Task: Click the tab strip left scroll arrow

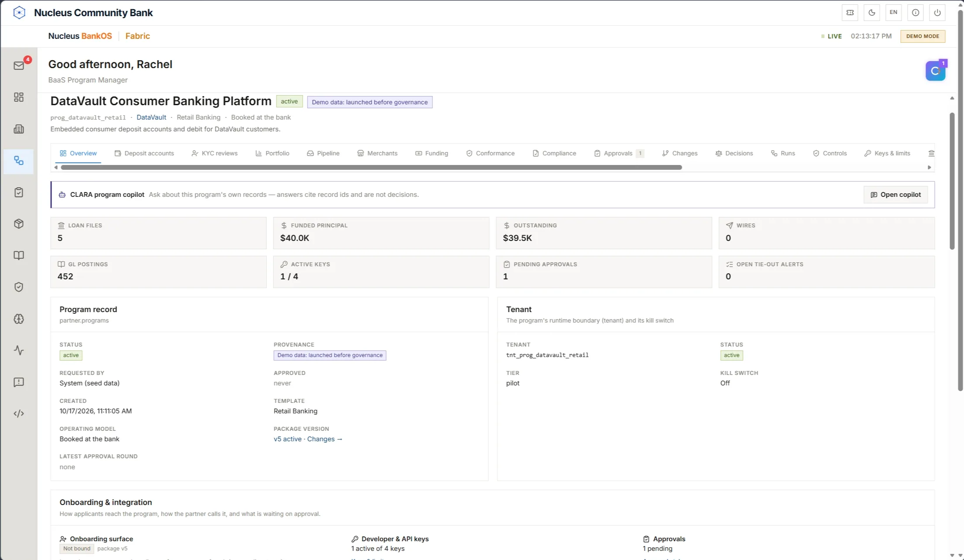Action: (56, 168)
